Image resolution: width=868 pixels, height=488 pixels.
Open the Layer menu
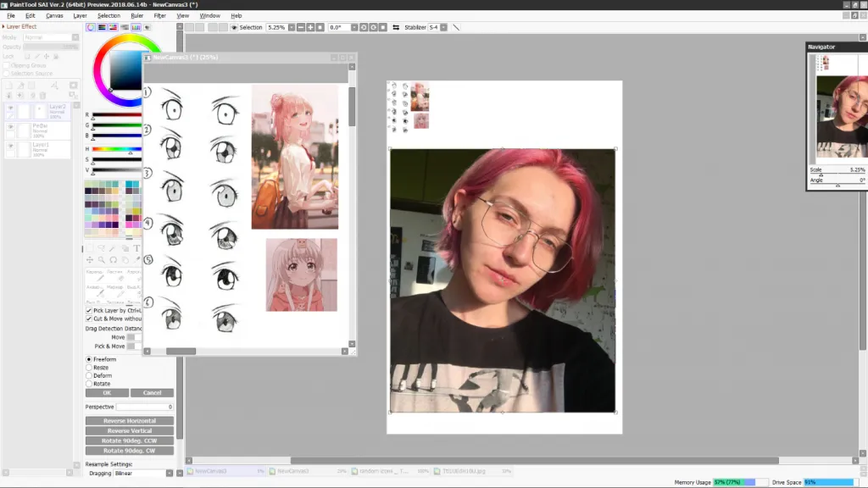point(81,15)
